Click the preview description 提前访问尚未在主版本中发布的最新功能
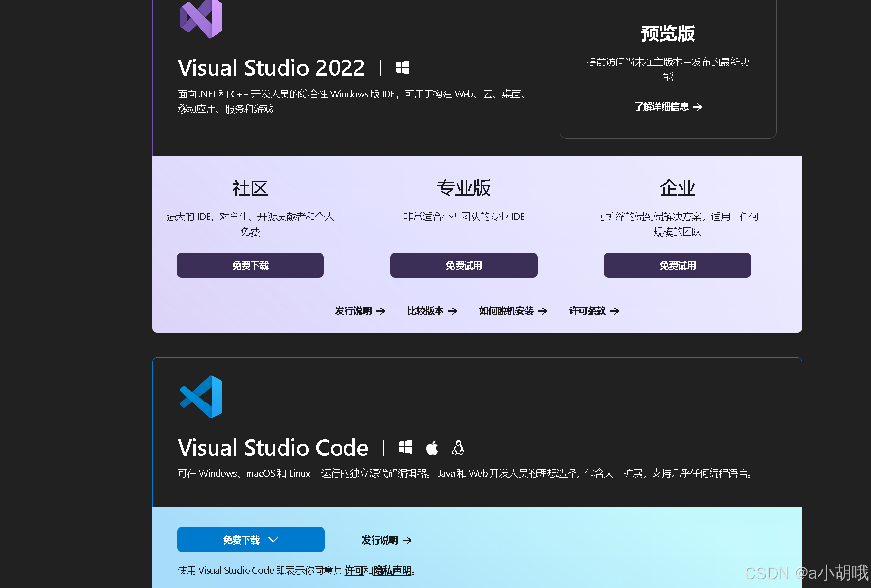The width and height of the screenshot is (871, 588). pyautogui.click(x=668, y=69)
